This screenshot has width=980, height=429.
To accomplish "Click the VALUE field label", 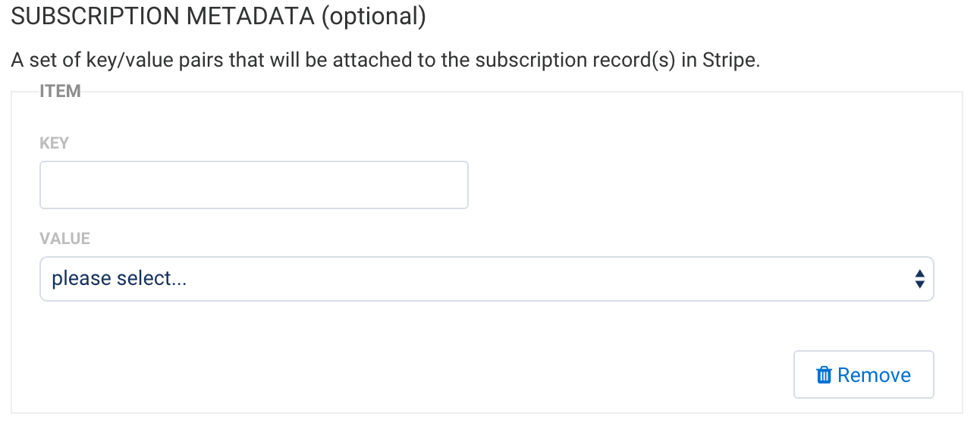I will click(64, 239).
